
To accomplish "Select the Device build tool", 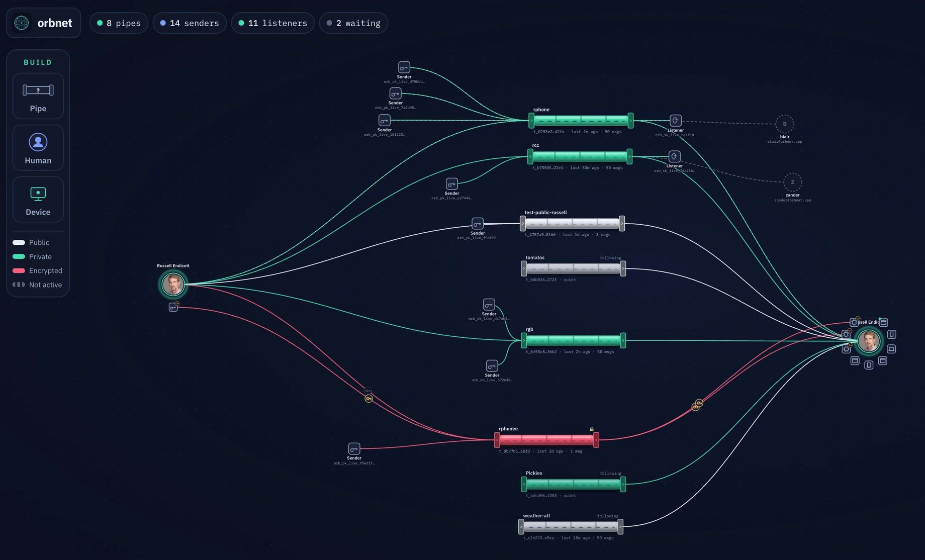I will (38, 200).
